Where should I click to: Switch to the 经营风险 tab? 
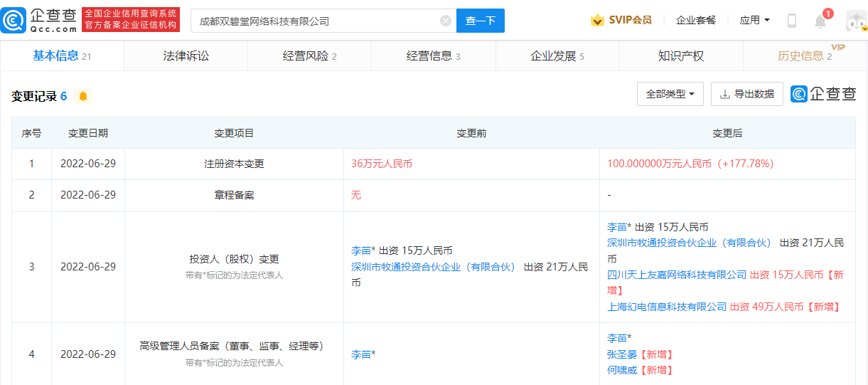pos(309,56)
